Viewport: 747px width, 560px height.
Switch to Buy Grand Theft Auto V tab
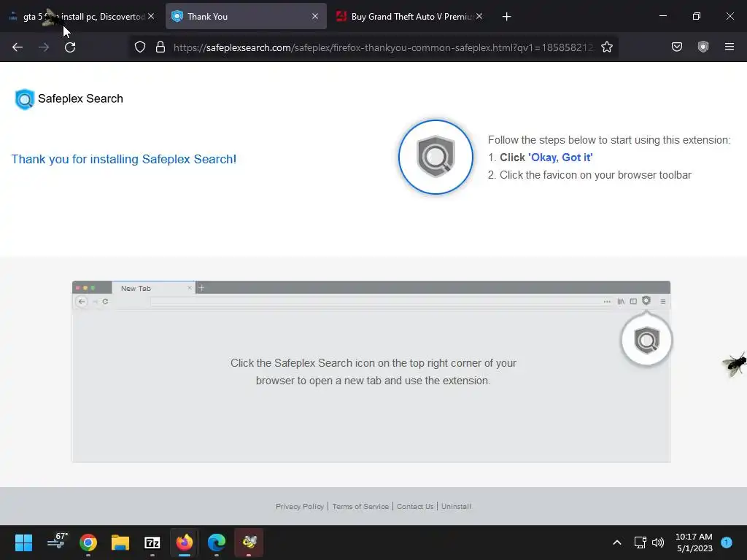point(410,16)
